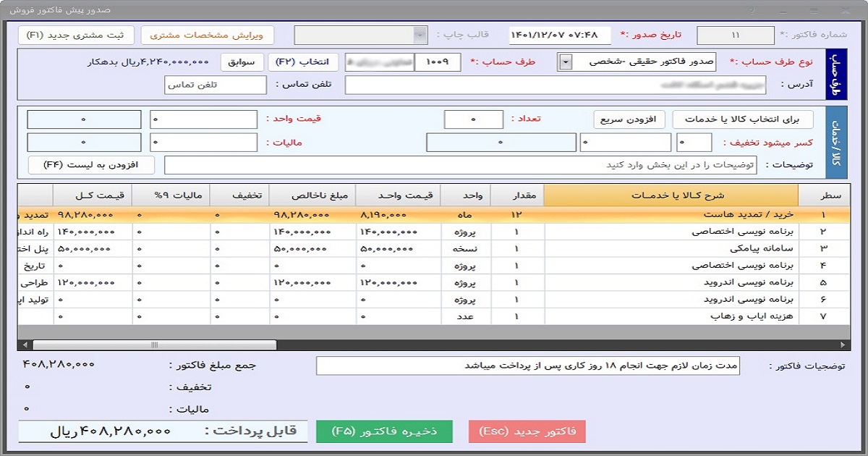This screenshot has width=868, height=456.
Task: Click the unit price cell '۸,۱۹۰,۰۰۰'
Action: [x=399, y=215]
